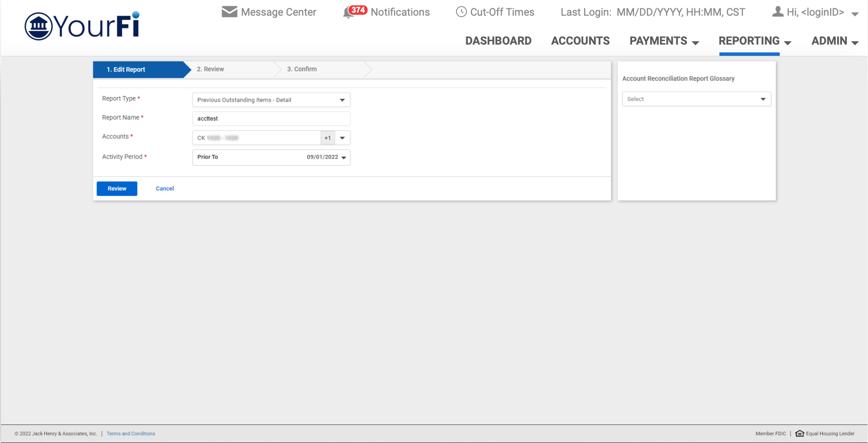Open the Activity Period date dropdown
This screenshot has width=868, height=443.
tap(343, 157)
